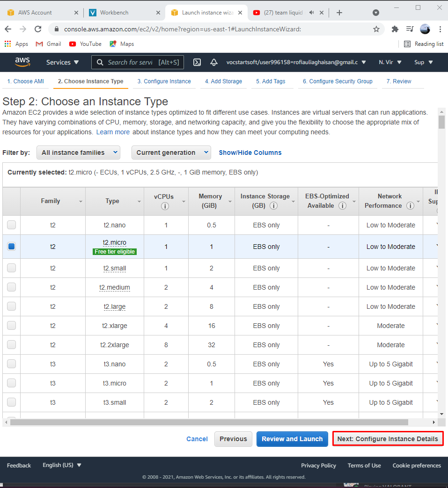Image resolution: width=448 pixels, height=488 pixels.
Task: Mute the YouTube tab speaker icon
Action: pyautogui.click(x=312, y=13)
